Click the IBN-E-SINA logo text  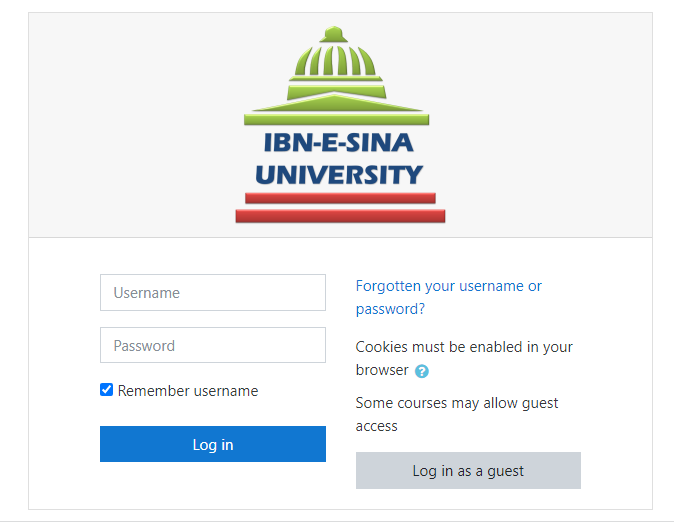tap(339, 143)
